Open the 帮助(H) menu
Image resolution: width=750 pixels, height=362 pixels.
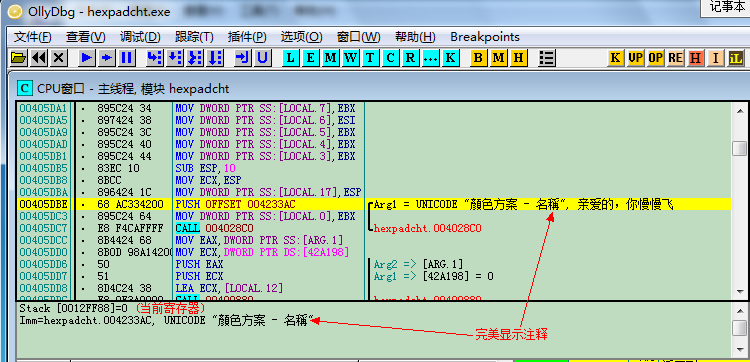415,37
